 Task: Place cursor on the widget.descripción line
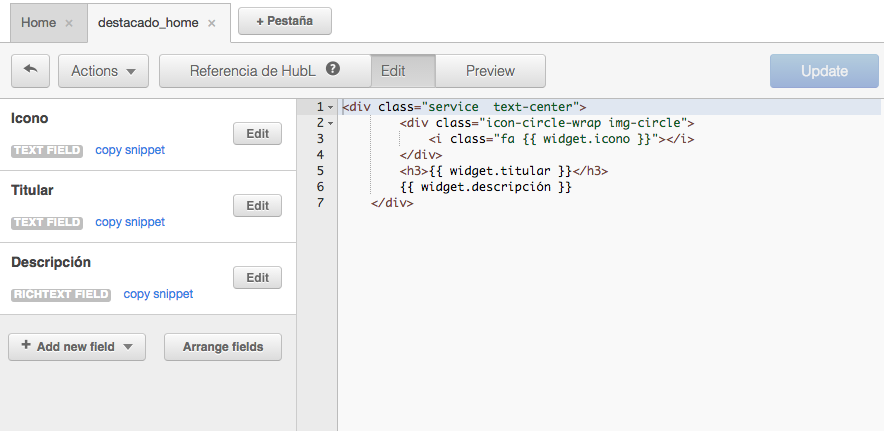[485, 187]
